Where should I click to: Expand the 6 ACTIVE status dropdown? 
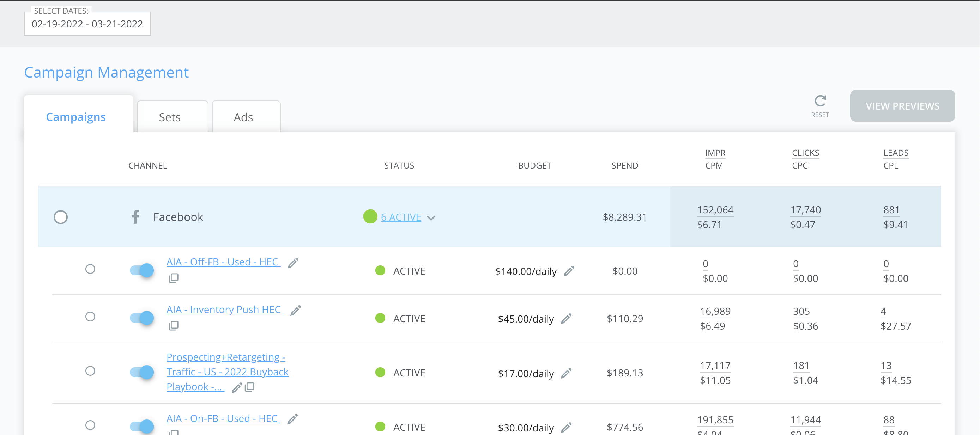[432, 217]
